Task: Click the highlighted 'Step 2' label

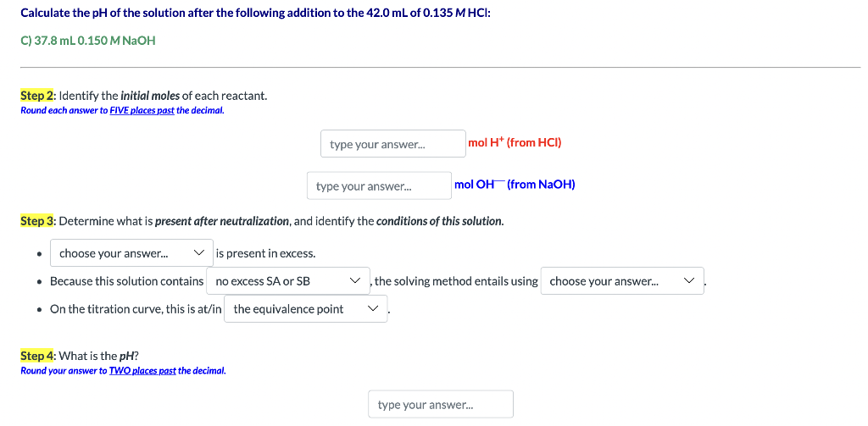Action: 37,96
